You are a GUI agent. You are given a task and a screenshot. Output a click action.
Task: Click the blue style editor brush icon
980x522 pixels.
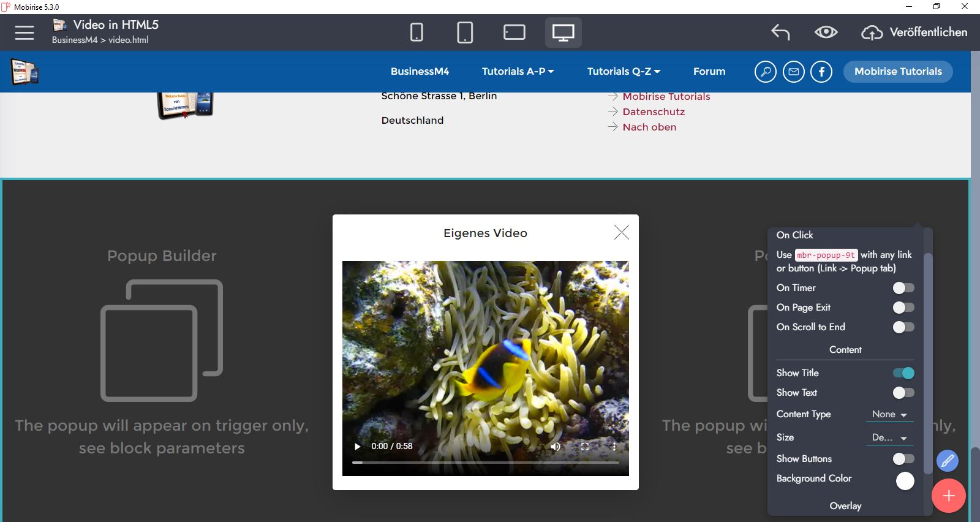[x=947, y=461]
